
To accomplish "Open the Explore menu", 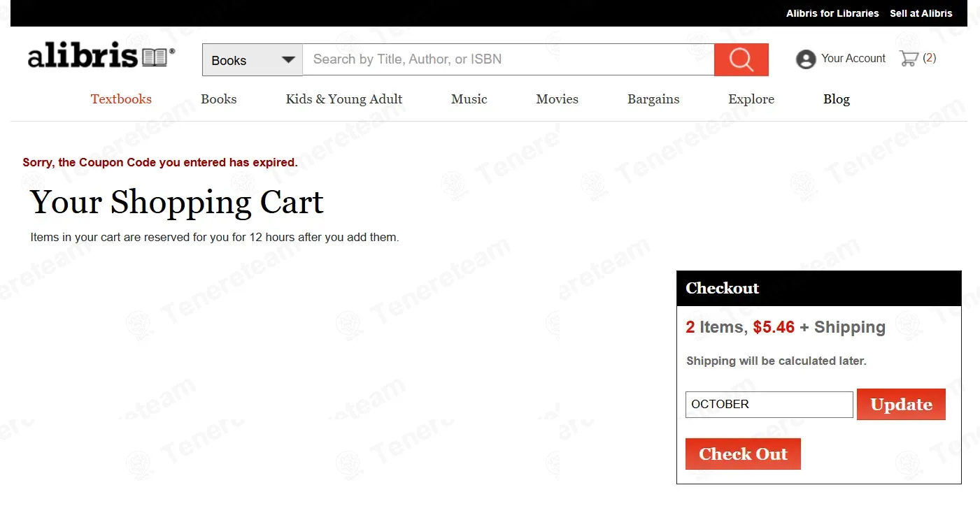I will [x=751, y=99].
